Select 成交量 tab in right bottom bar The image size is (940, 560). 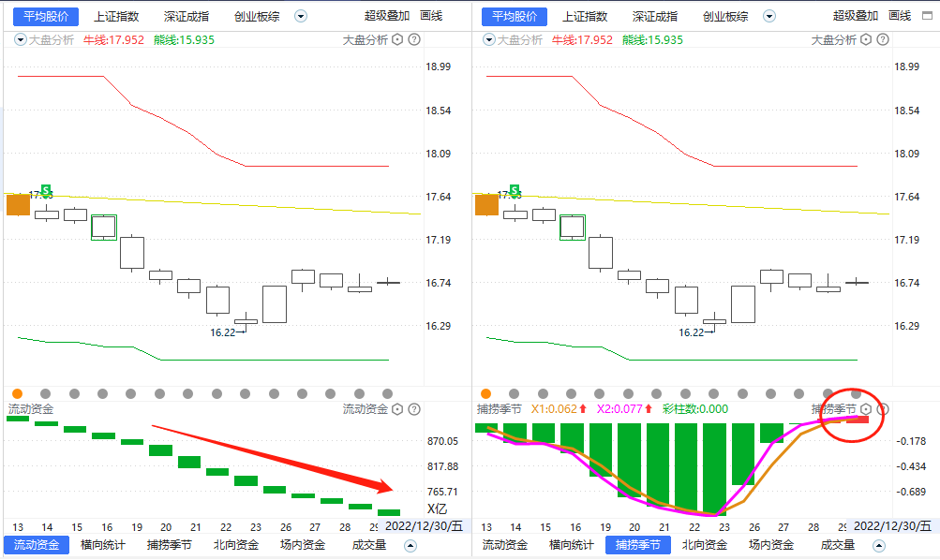point(838,545)
